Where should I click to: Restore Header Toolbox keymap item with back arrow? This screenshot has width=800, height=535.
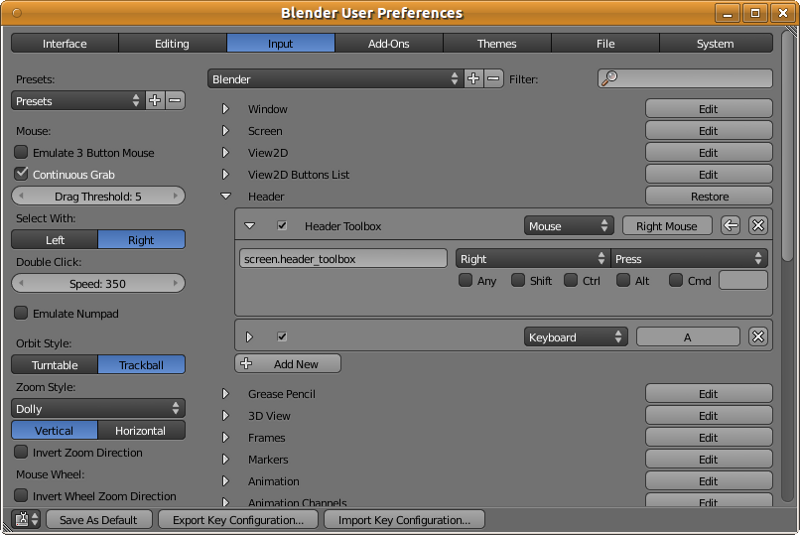731,225
